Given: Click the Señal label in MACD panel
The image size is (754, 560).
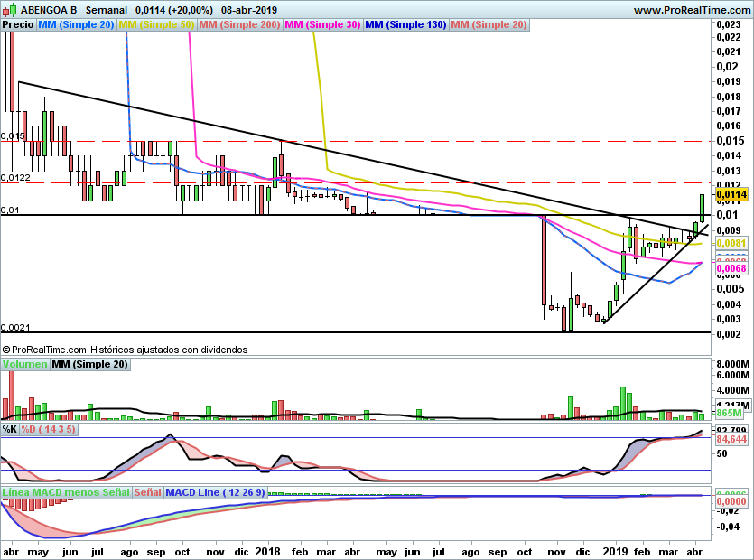Looking at the screenshot, I should coord(147,492).
